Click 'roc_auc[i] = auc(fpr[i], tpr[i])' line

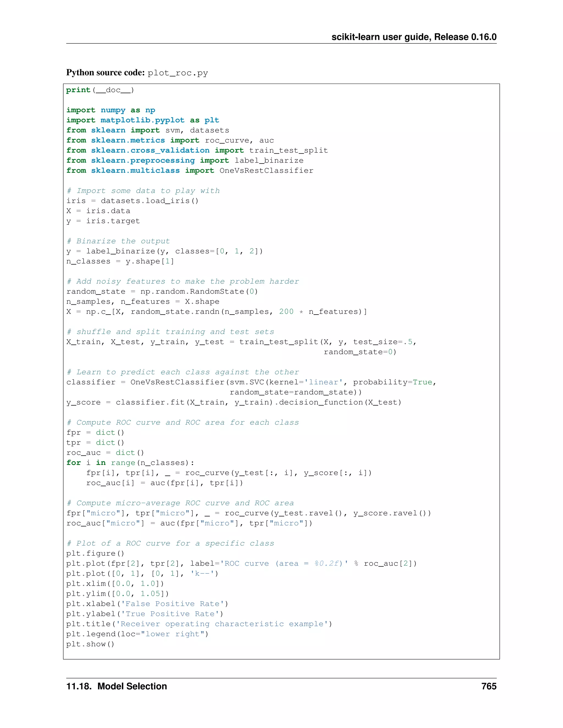[165, 483]
